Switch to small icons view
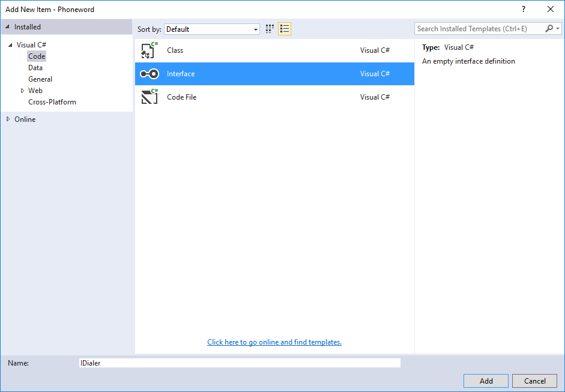565x392 pixels. click(270, 29)
